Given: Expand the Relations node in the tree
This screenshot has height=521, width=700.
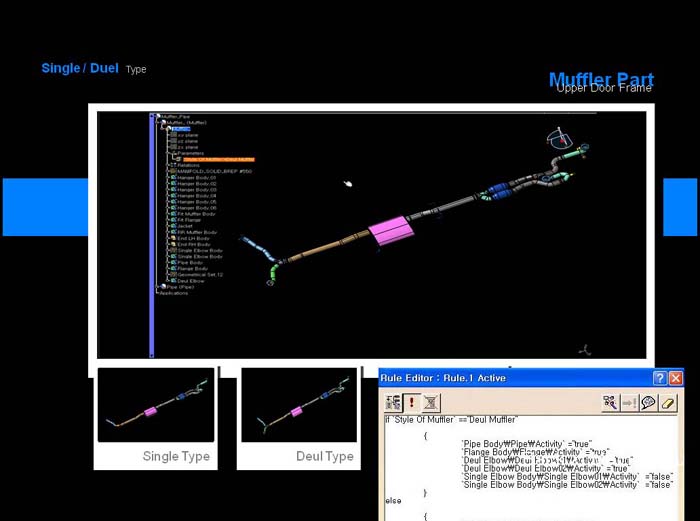Looking at the screenshot, I should coord(170,165).
